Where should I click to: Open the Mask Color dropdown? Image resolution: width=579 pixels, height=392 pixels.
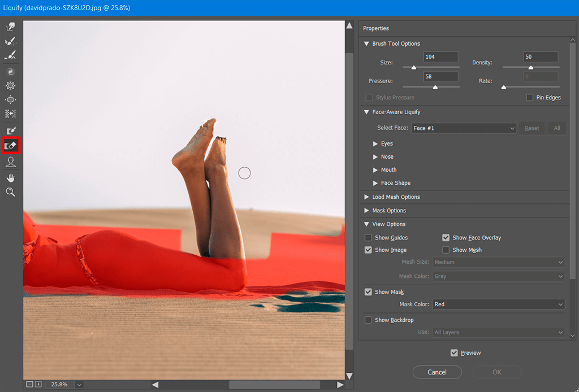498,304
